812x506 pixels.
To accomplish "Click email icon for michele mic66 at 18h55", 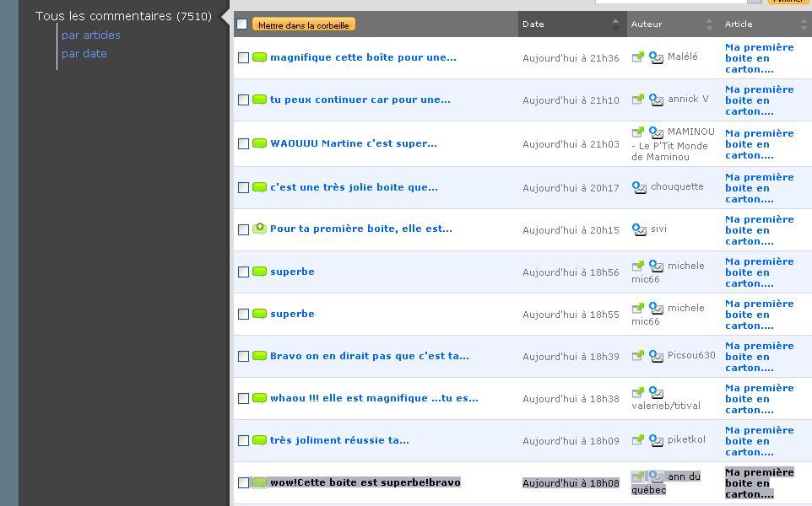I will pyautogui.click(x=656, y=309).
